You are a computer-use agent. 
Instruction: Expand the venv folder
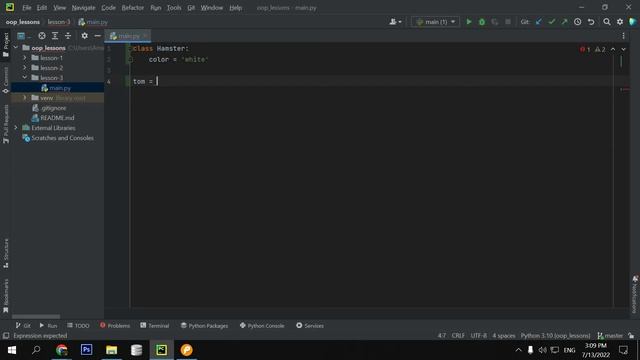coord(24,98)
